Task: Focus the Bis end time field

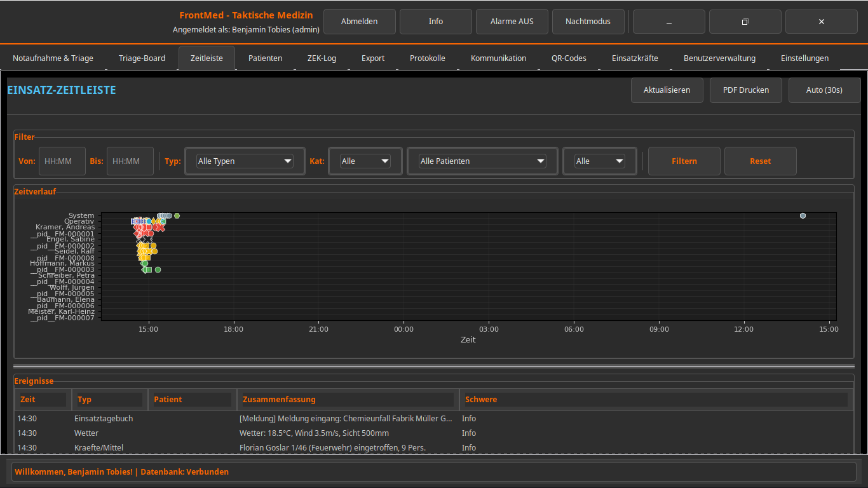Action: [x=130, y=161]
